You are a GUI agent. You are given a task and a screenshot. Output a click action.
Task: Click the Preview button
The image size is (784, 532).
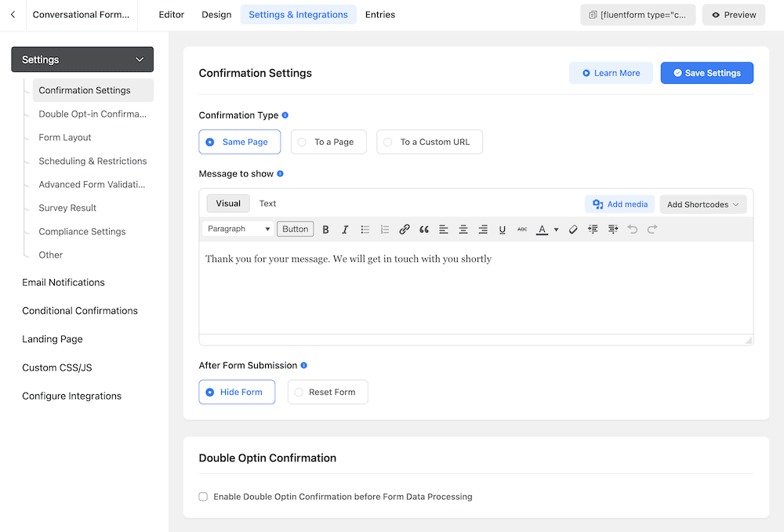[734, 14]
